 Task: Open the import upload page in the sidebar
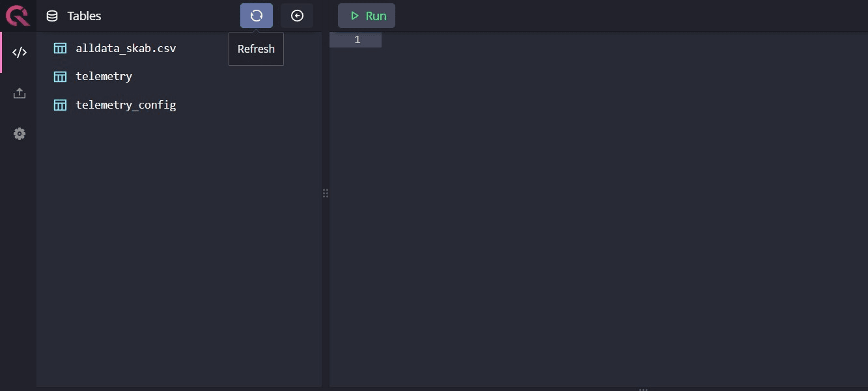[20, 94]
